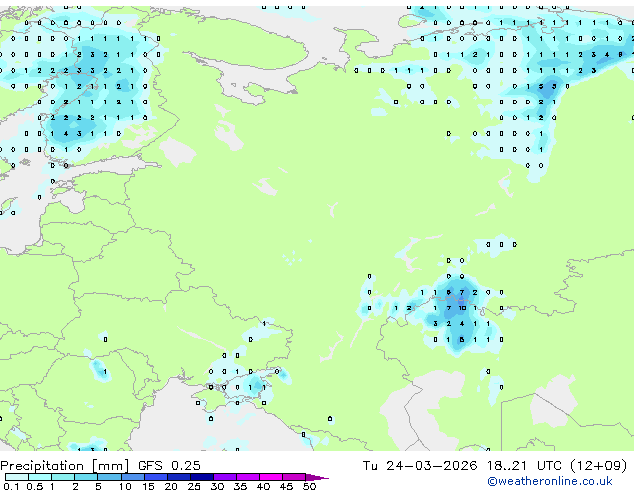Screen dimensions: 634x490
Task: Select the 40–45 mm magenta swatch
Action: [x=271, y=477]
